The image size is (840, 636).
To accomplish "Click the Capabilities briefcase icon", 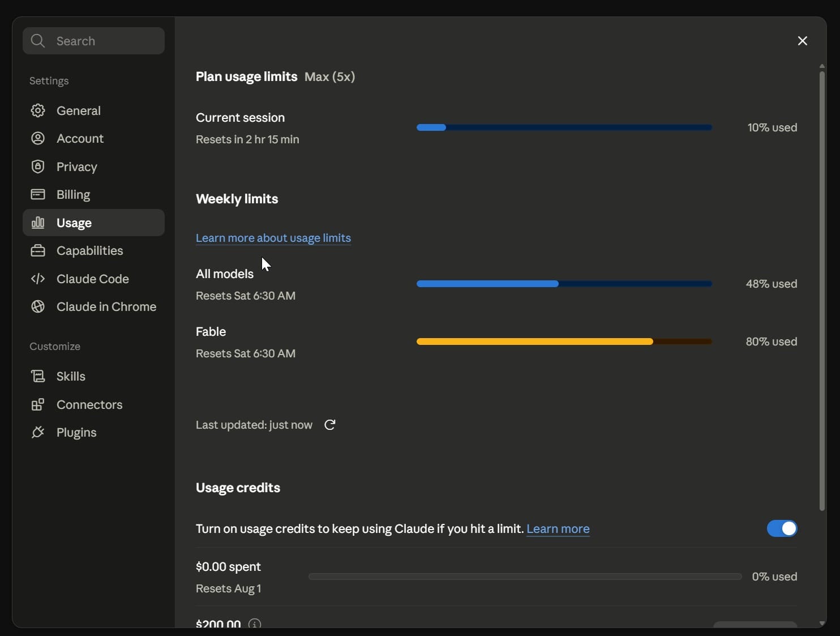I will [x=38, y=250].
